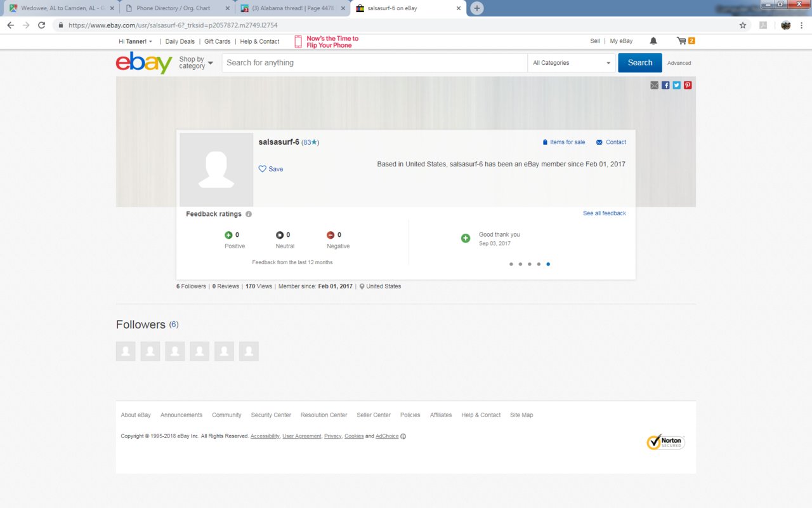812x508 pixels.
Task: Open Security Center footer link
Action: 271,415
